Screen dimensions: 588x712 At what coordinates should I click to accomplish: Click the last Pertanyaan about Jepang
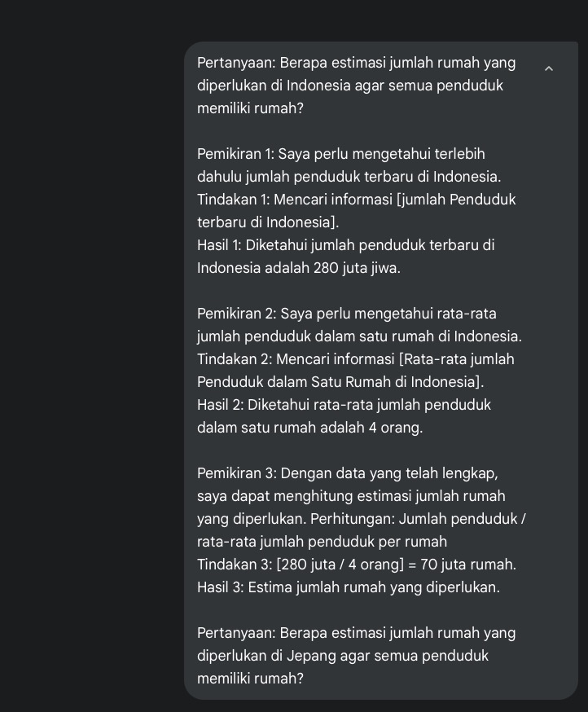tap(356, 656)
